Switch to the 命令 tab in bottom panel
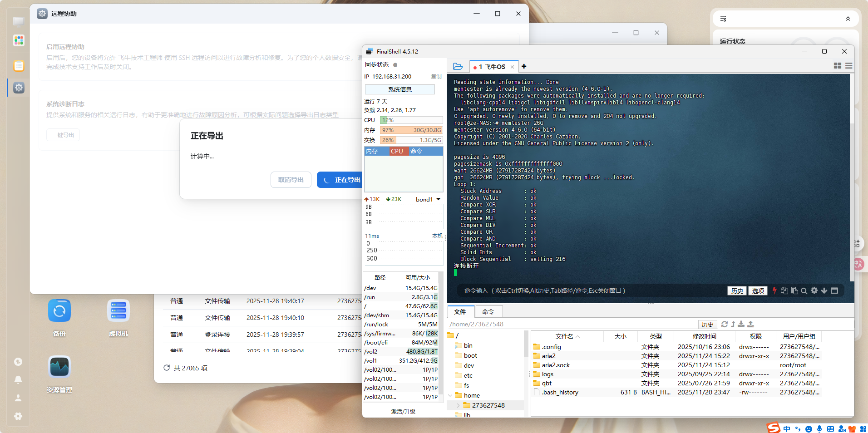 point(488,312)
